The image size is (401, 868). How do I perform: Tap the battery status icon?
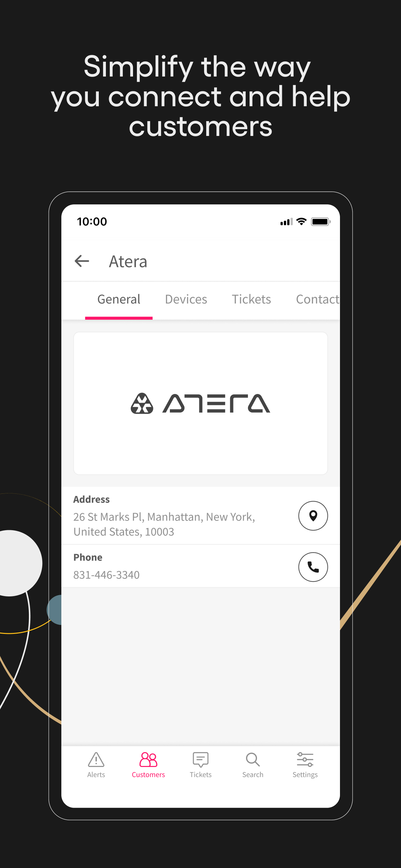click(x=321, y=222)
